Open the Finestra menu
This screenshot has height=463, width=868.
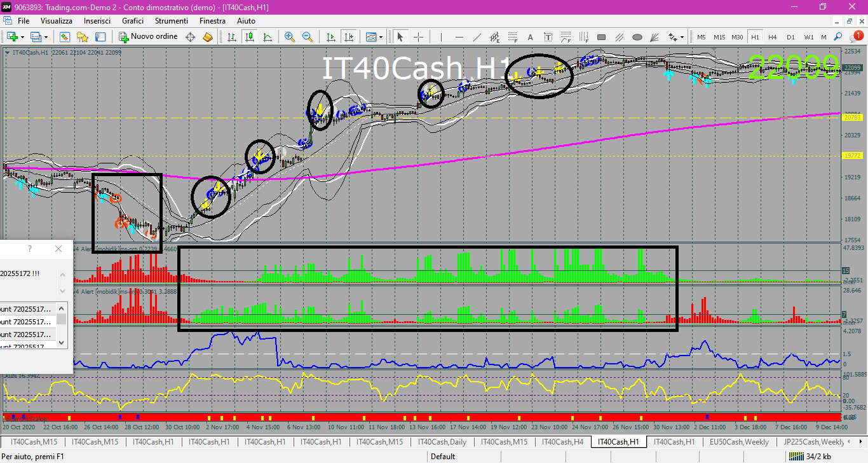point(212,21)
